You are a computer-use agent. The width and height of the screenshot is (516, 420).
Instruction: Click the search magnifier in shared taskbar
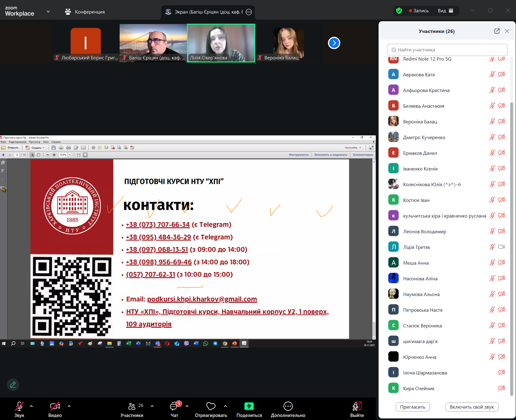coord(13,343)
